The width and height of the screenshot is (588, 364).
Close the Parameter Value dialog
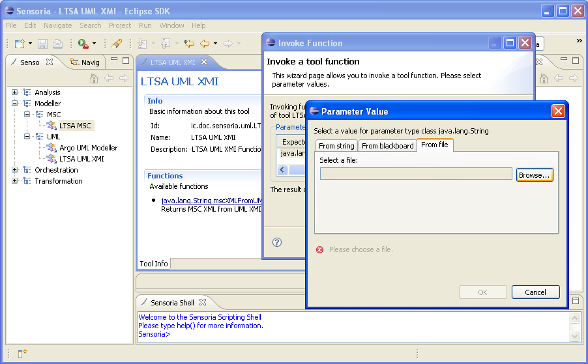click(x=558, y=111)
